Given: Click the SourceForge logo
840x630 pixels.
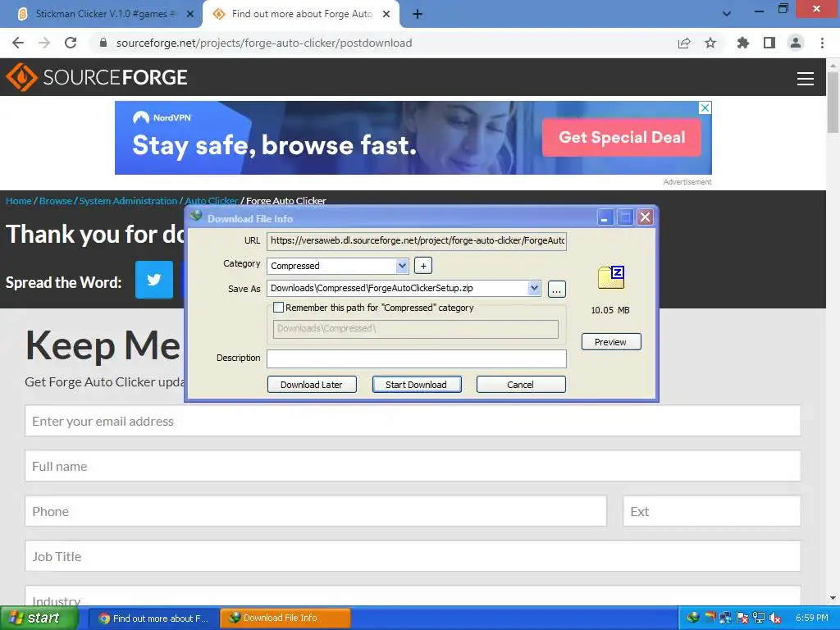Looking at the screenshot, I should tap(97, 77).
